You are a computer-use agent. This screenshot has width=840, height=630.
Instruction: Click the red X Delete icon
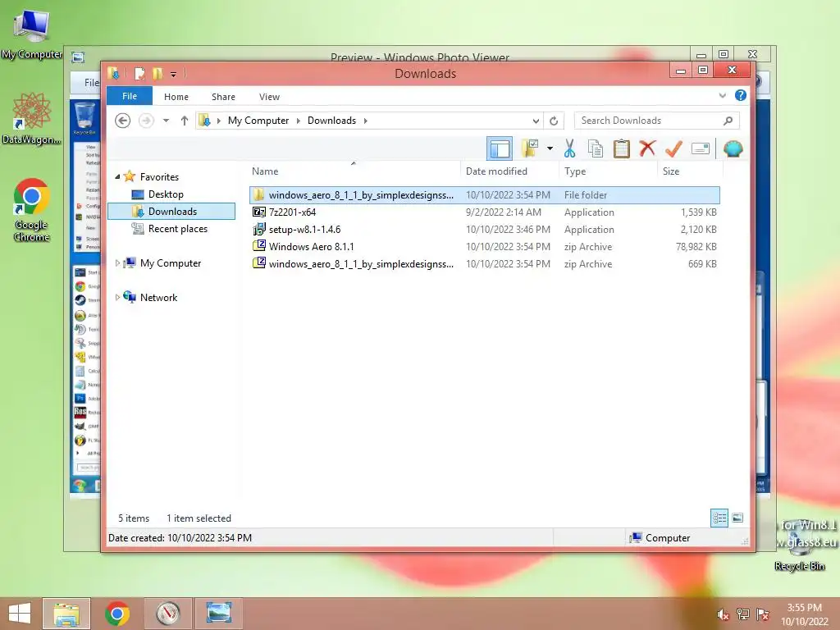point(647,148)
